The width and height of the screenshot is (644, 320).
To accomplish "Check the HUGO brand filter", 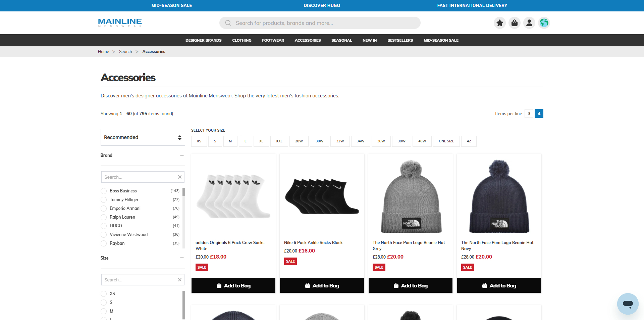I will [x=104, y=226].
